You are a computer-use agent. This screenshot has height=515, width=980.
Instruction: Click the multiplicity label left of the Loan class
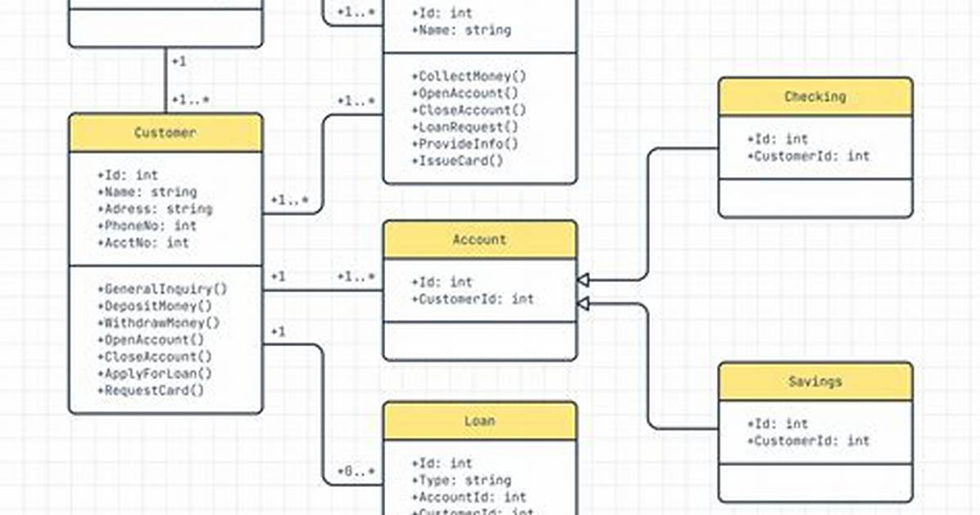(356, 472)
